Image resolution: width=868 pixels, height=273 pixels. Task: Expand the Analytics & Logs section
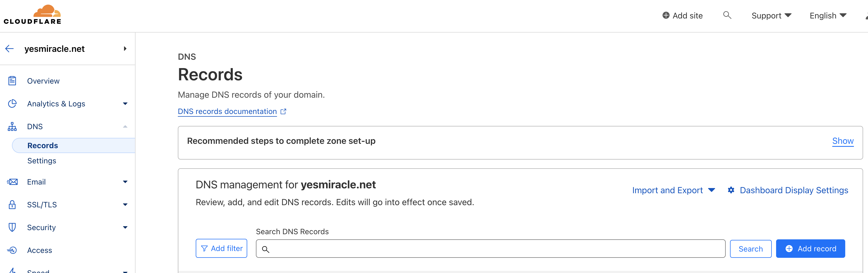point(125,104)
